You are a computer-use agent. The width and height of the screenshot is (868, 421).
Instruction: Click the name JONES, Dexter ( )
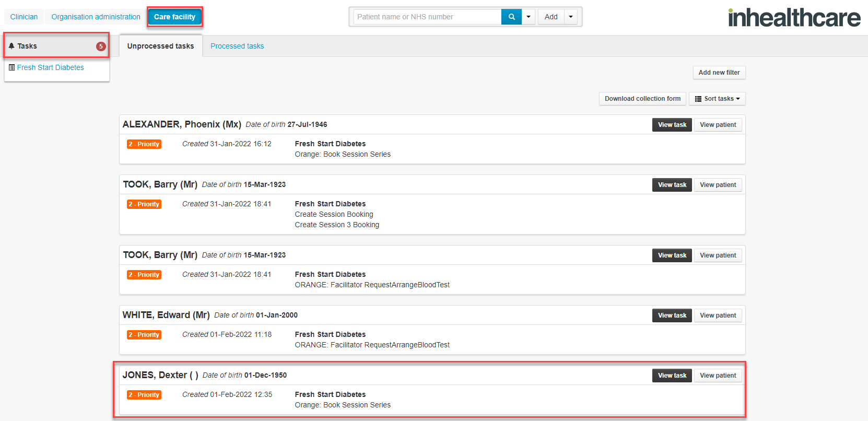[x=160, y=375]
